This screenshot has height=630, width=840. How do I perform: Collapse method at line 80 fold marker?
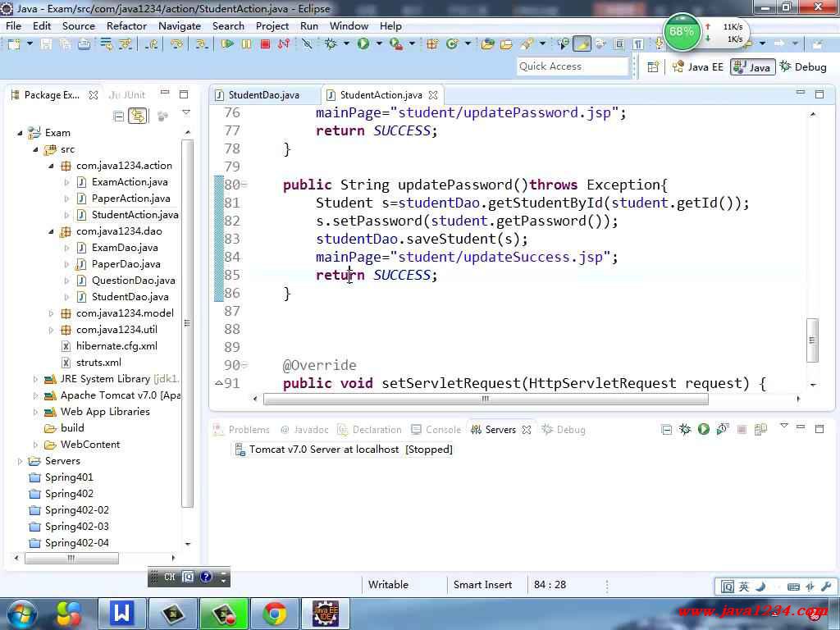click(x=244, y=185)
